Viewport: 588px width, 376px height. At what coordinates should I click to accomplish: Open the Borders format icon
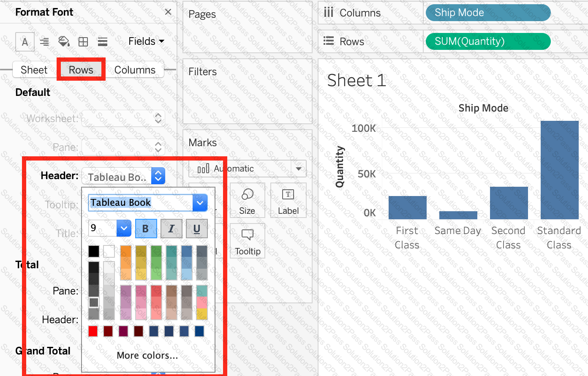click(x=83, y=41)
